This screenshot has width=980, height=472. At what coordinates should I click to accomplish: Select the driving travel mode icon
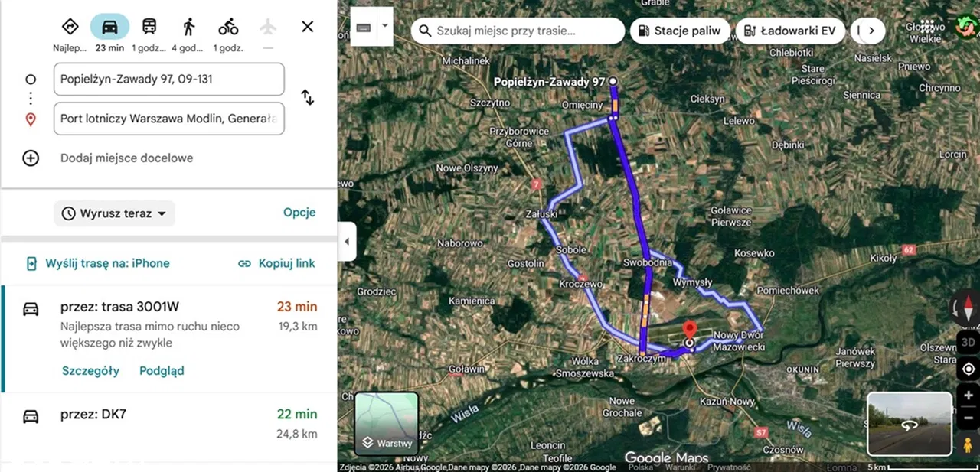(x=109, y=27)
